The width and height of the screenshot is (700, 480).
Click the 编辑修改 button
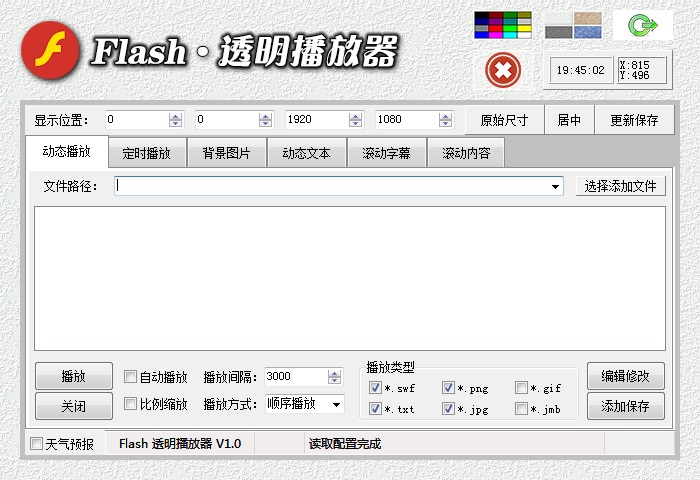625,376
